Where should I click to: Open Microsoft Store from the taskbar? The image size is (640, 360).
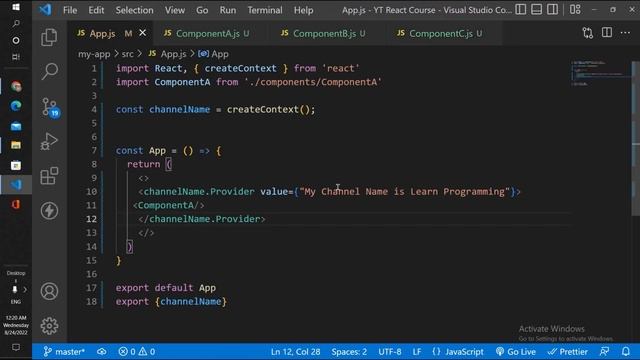pos(16,165)
